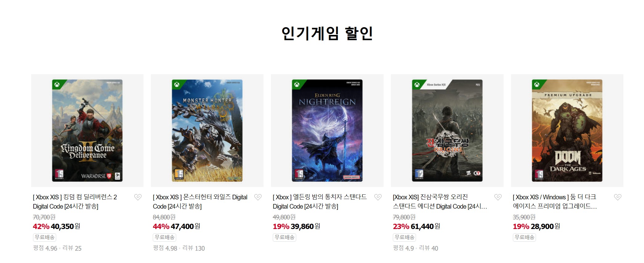Image resolution: width=644 pixels, height=263 pixels.
Task: Open 몬스터헌터 와일즈 Digital Code title link
Action: tap(200, 202)
